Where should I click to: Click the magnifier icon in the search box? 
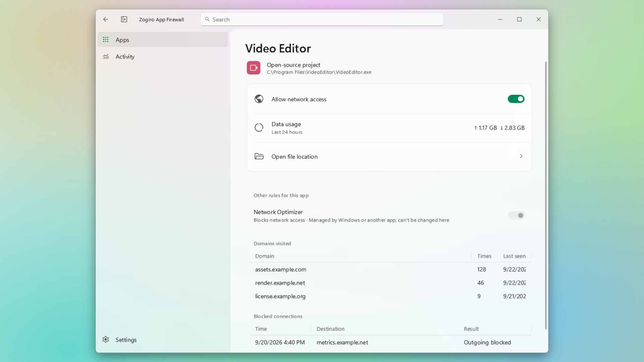point(207,19)
